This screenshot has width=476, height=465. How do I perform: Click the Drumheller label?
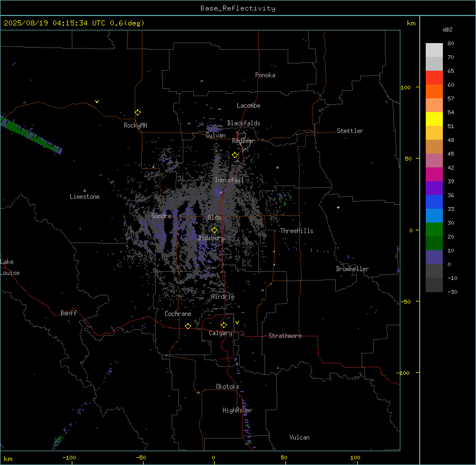pos(352,269)
